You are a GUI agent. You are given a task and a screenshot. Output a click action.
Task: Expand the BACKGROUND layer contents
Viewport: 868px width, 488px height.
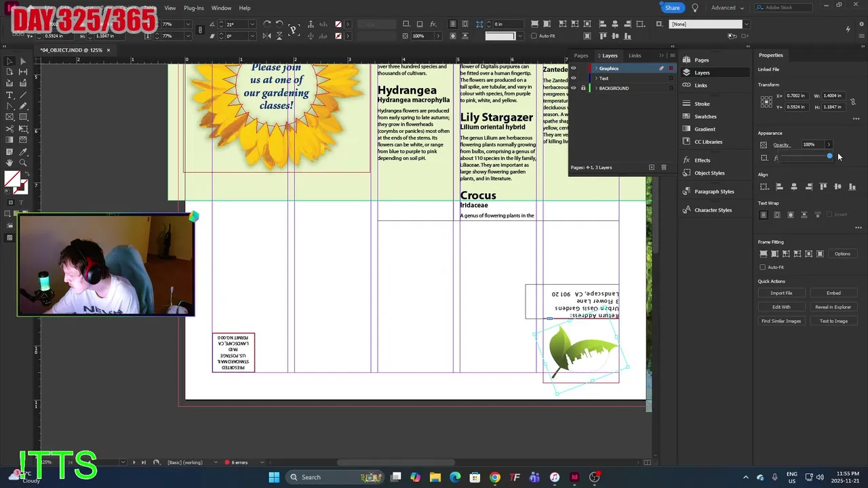pos(596,88)
